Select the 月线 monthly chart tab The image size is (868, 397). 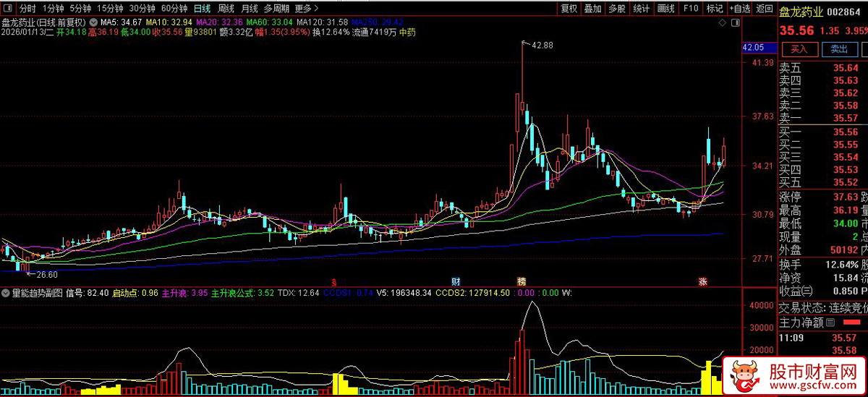pos(249,9)
